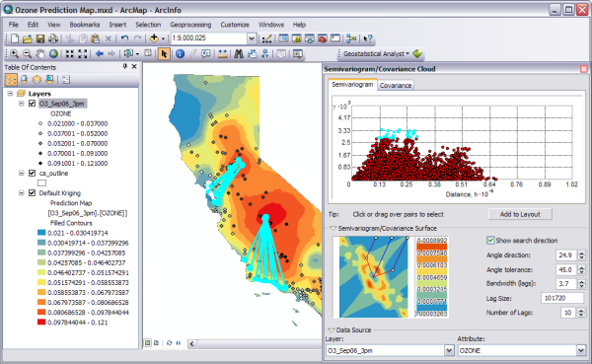The image size is (592, 364).
Task: Click the red 0.097844044 - 0.121 swatch
Action: tap(41, 323)
